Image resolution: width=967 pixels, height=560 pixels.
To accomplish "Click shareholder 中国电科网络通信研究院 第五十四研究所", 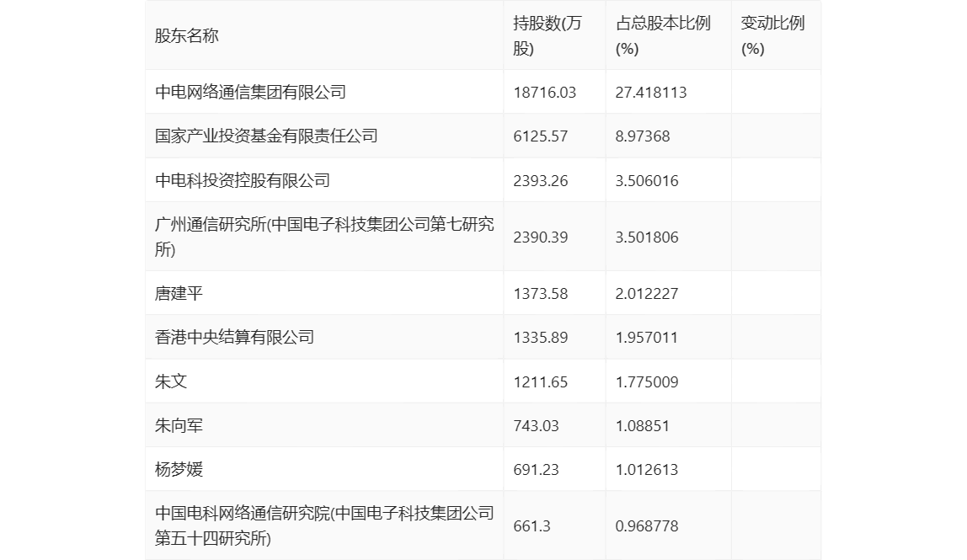I will [x=324, y=525].
